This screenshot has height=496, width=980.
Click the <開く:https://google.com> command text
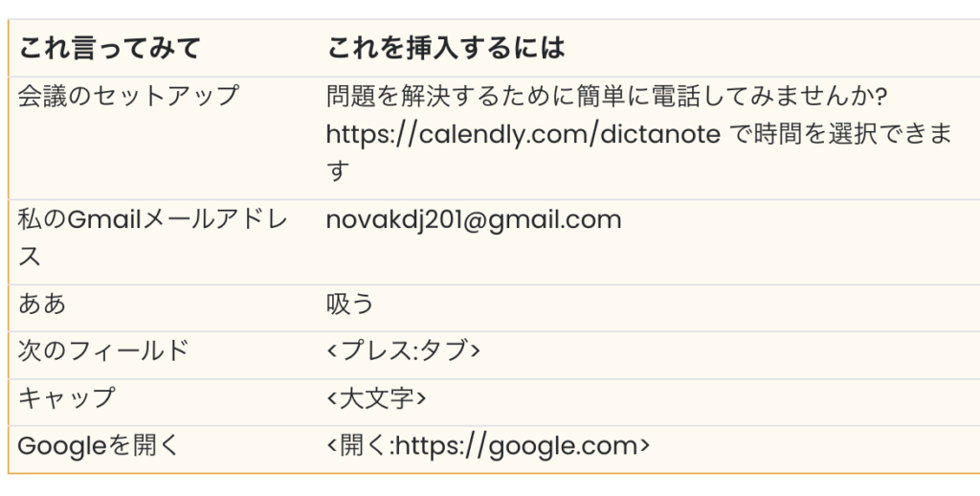click(488, 446)
